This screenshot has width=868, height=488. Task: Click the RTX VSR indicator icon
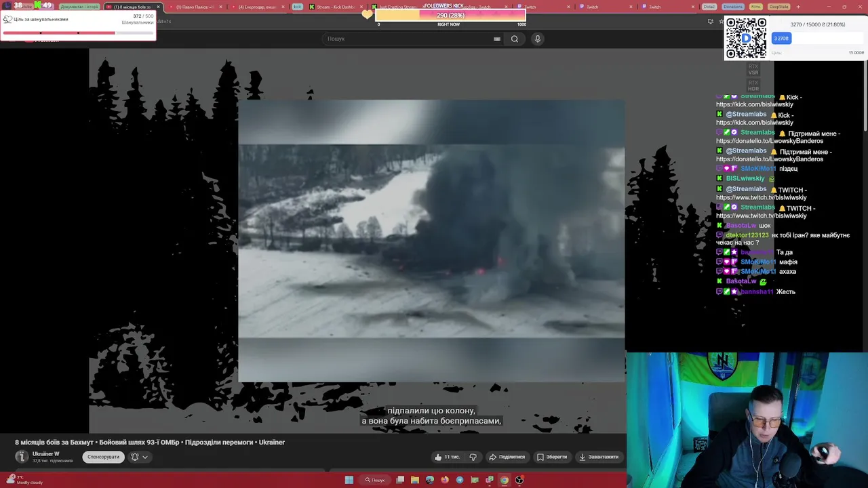point(753,69)
